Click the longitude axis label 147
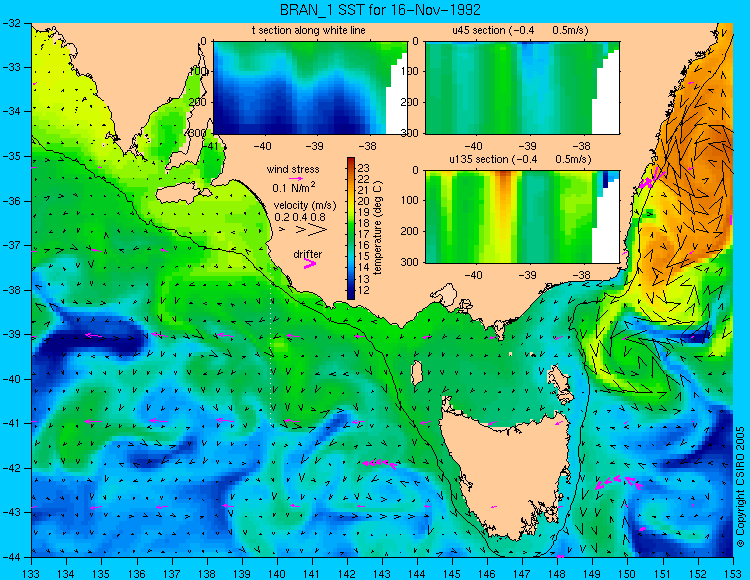 tap(522, 574)
